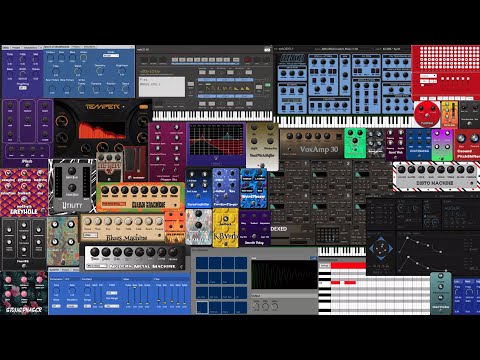Click the first blue drum pad

(x=202, y=263)
